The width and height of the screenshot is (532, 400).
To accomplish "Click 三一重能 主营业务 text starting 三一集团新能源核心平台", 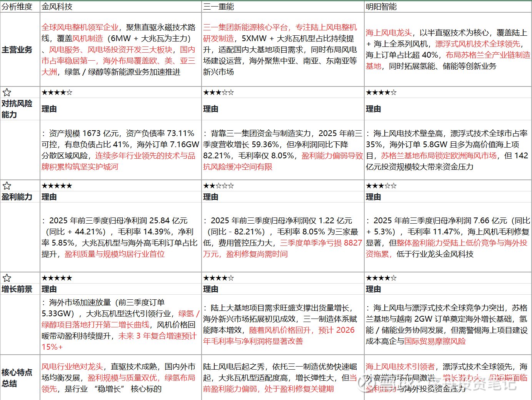I will click(280, 50).
